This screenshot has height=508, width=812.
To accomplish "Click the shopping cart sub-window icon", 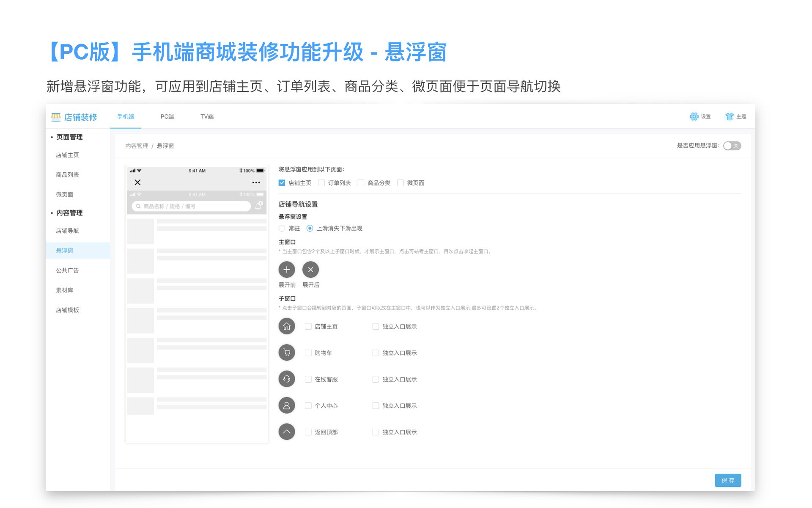I will [286, 353].
